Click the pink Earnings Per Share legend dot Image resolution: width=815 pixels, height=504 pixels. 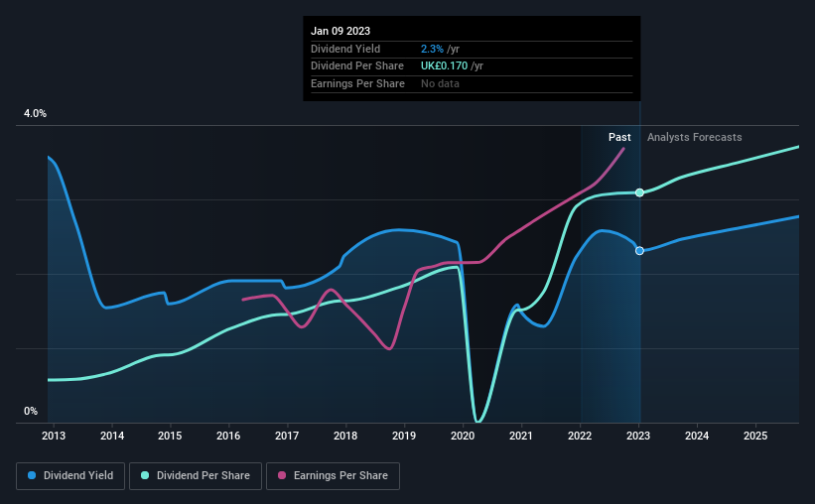pos(282,475)
